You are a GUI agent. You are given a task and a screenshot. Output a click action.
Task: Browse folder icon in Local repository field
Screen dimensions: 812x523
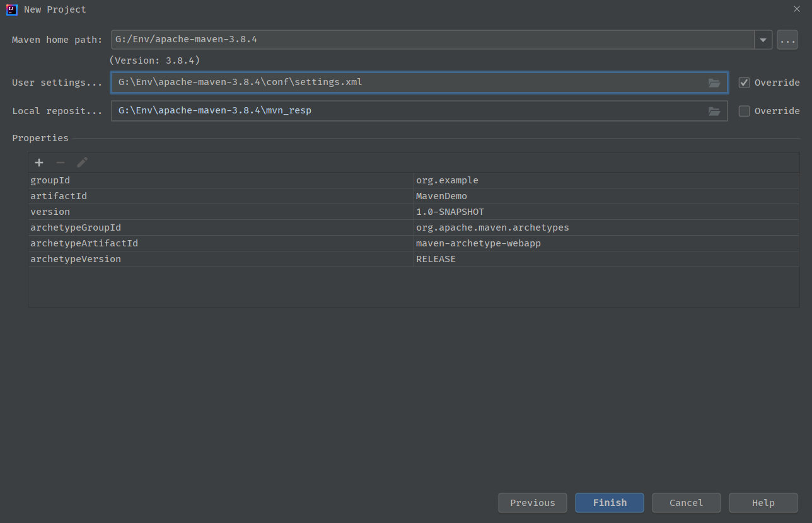(714, 111)
